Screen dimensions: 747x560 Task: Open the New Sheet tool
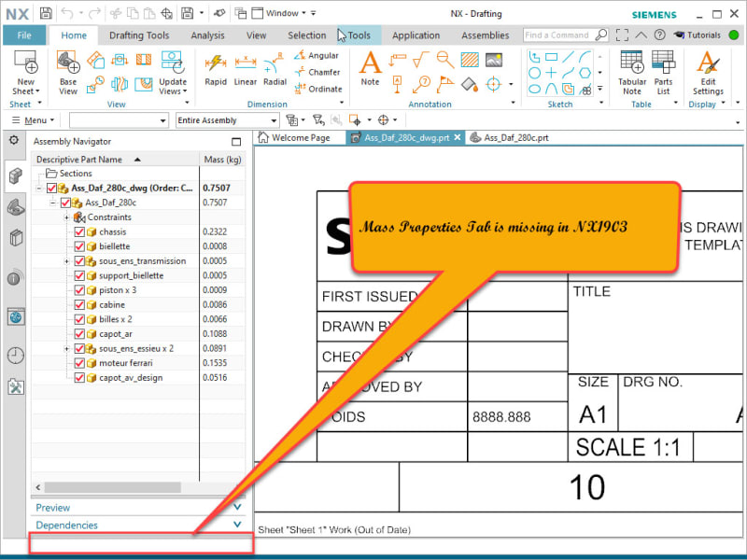tap(26, 73)
